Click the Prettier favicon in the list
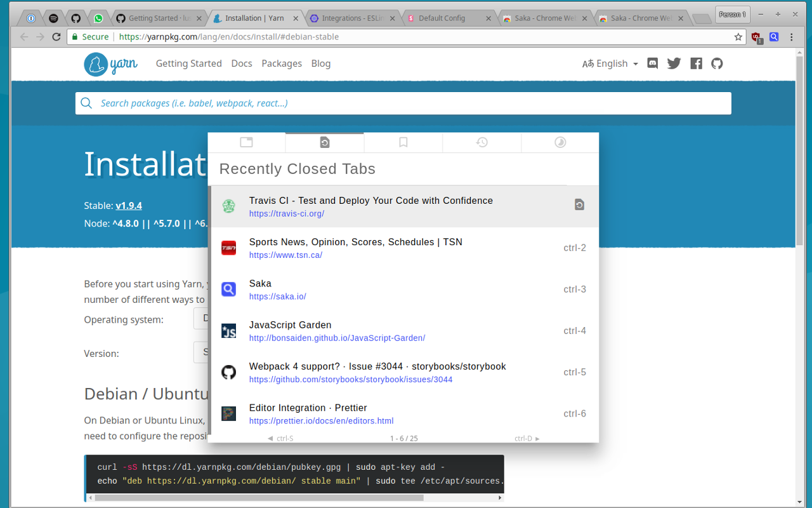The height and width of the screenshot is (508, 812). [228, 413]
